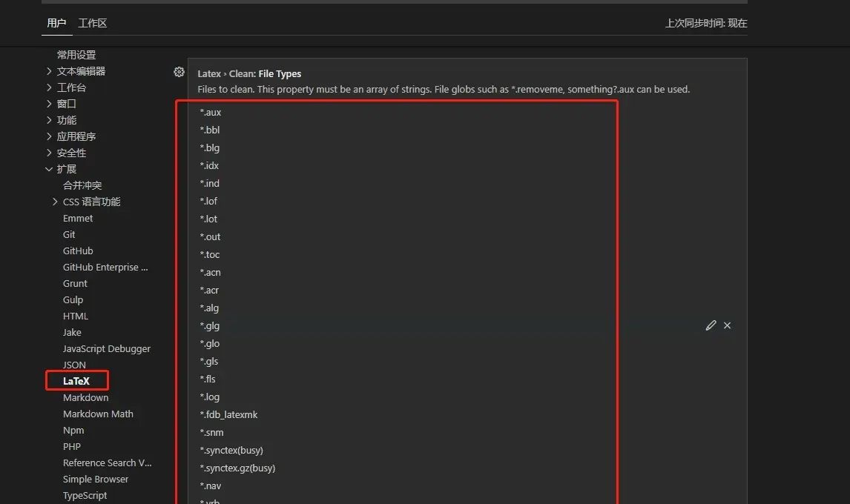Screen dimensions: 850x504
Task: Remove the *.glg entry with the X icon
Action: [x=727, y=325]
